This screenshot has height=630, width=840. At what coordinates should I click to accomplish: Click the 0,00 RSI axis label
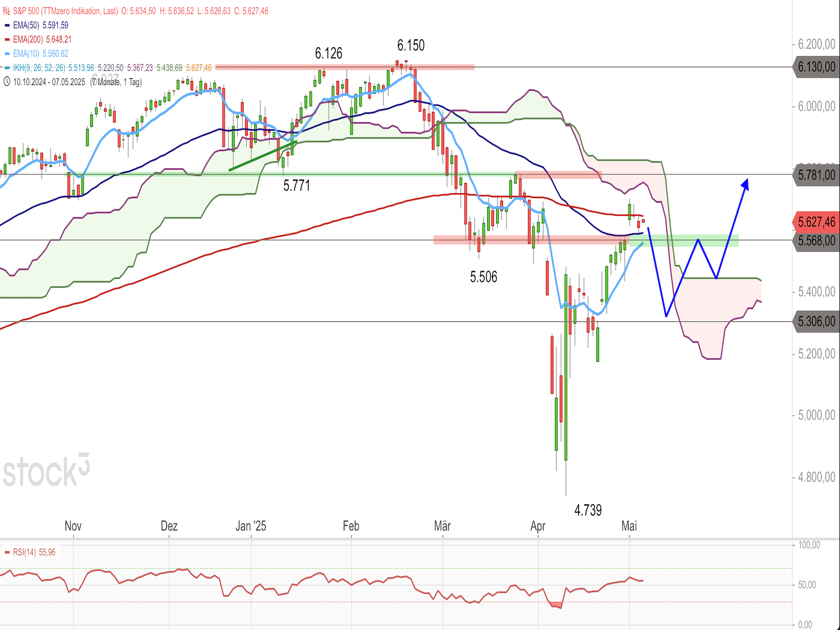pyautogui.click(x=805, y=625)
